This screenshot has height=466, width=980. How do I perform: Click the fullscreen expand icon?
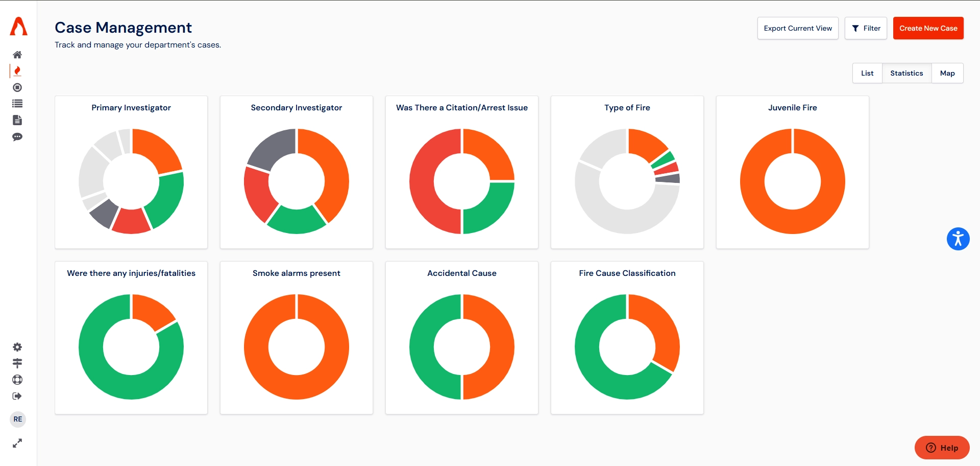pyautogui.click(x=17, y=443)
